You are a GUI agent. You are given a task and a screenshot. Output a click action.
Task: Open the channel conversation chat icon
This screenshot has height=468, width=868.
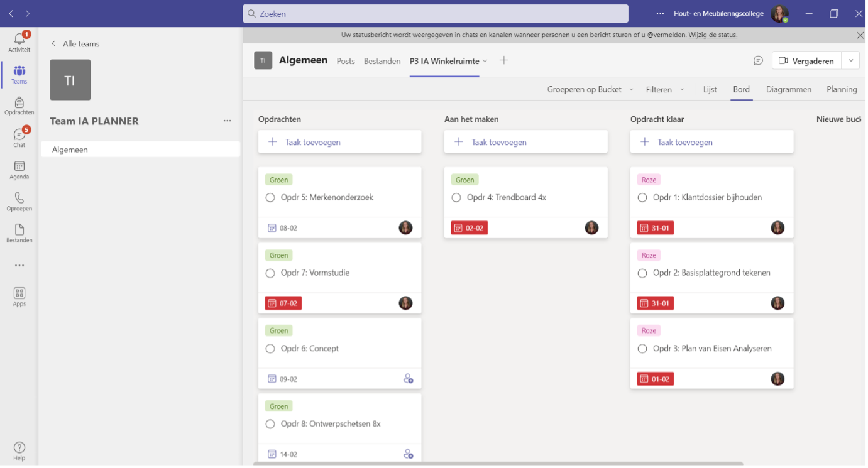click(x=758, y=61)
